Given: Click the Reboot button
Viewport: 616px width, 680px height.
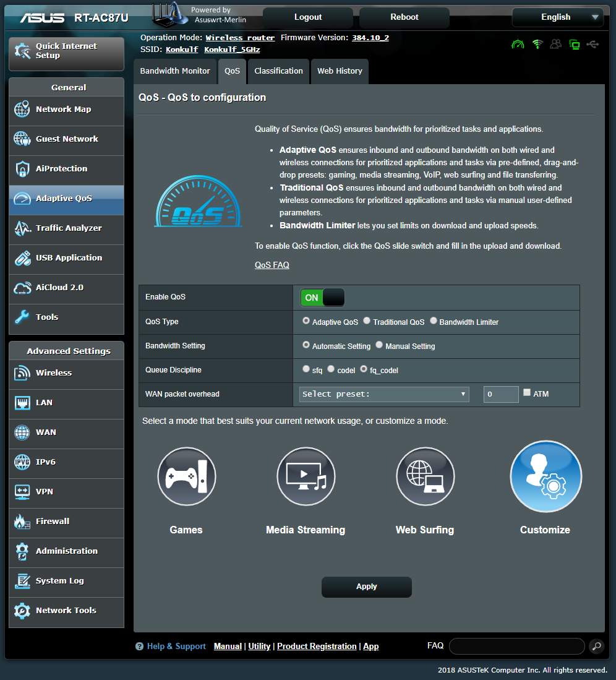Looking at the screenshot, I should pyautogui.click(x=404, y=17).
